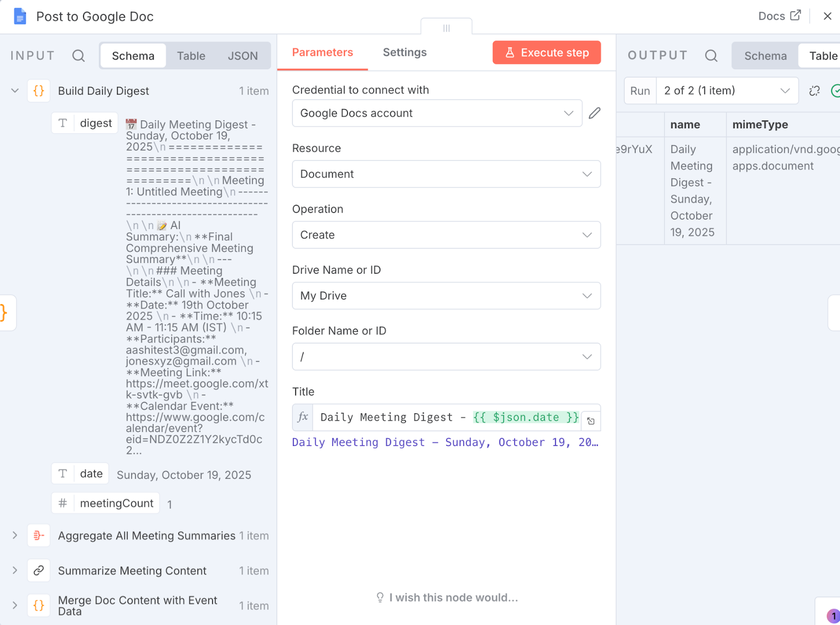This screenshot has width=840, height=625.
Task: Click the curly-braces icon of Build Daily Digest
Action: 38,90
